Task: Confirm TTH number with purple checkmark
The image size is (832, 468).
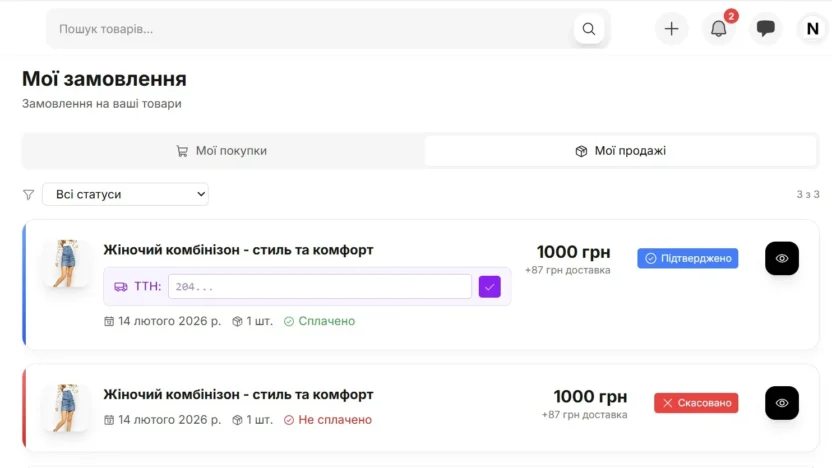Action: click(x=489, y=287)
